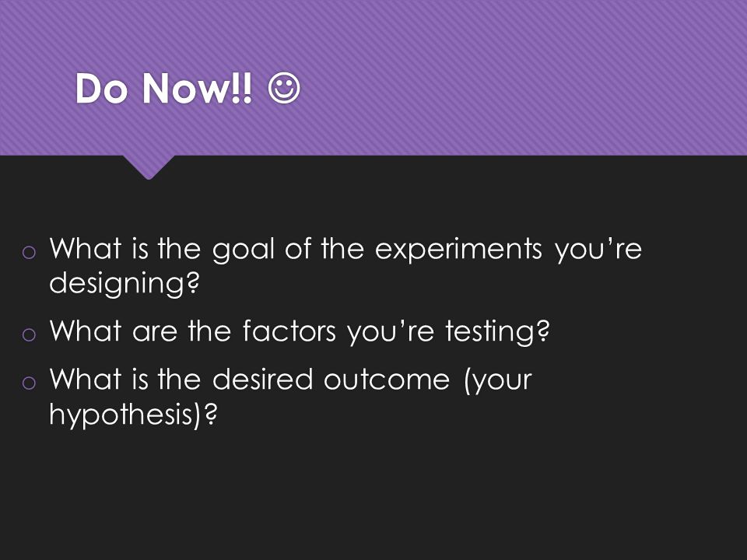Click the smiley face icon in title
Screen dimensions: 747x560
coord(285,88)
